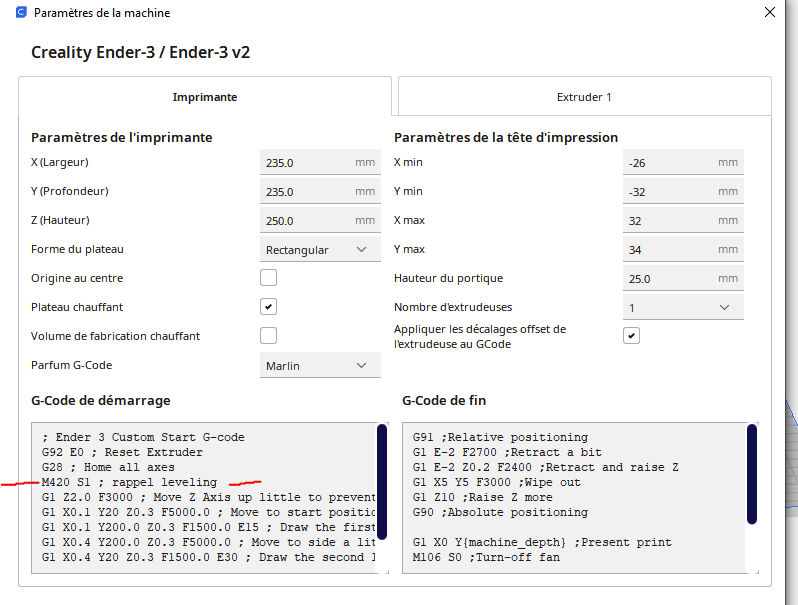Click the G-Code de fin scrollbar
798x605 pixels.
pos(752,474)
